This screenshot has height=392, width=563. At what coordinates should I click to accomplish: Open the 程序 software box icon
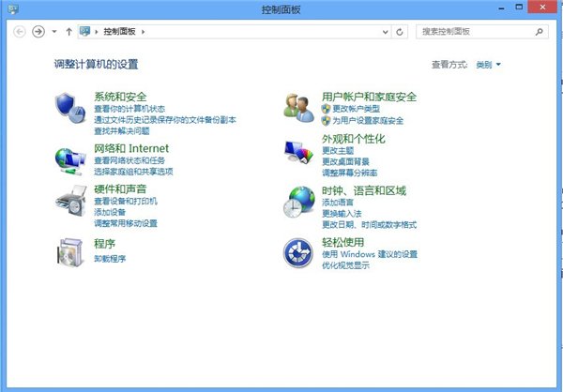pos(70,253)
